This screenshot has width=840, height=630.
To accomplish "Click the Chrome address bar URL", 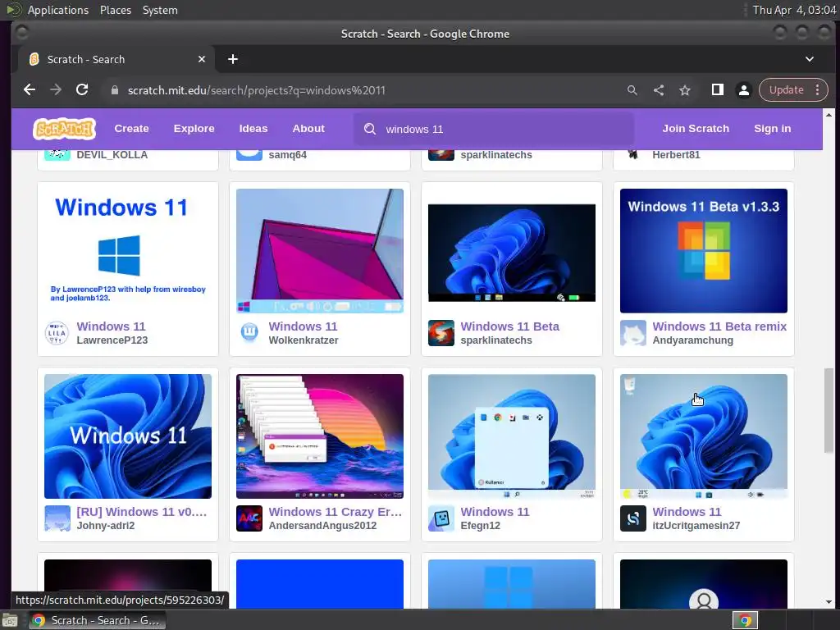I will [x=256, y=90].
